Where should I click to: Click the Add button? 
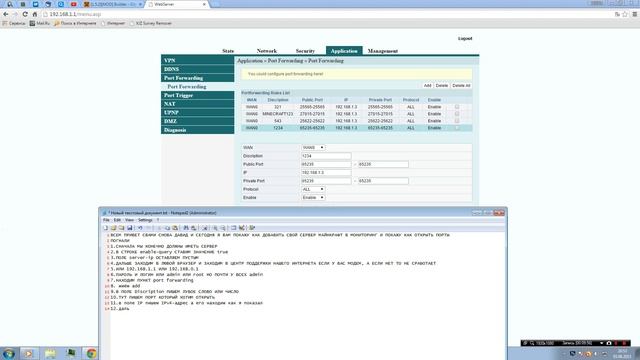point(427,86)
